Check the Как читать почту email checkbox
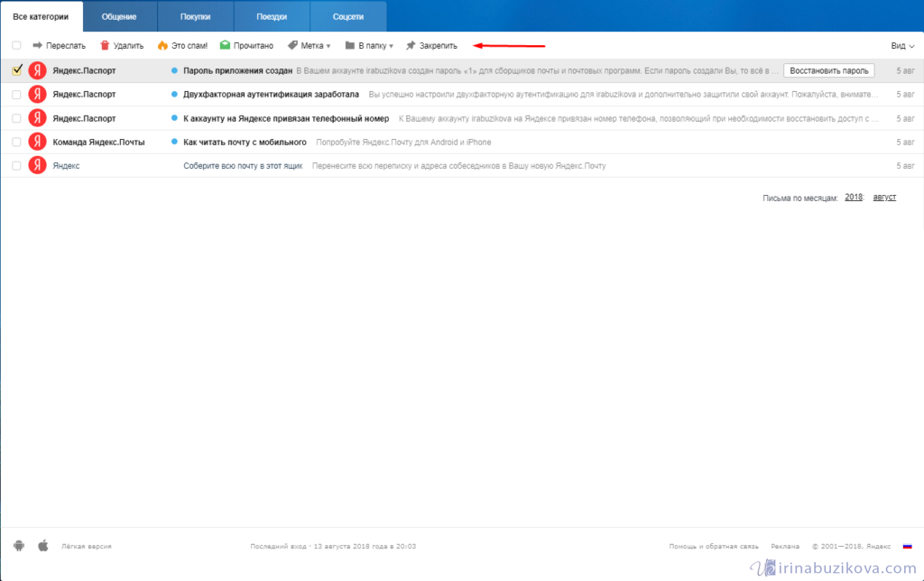This screenshot has height=581, width=924. (x=16, y=142)
